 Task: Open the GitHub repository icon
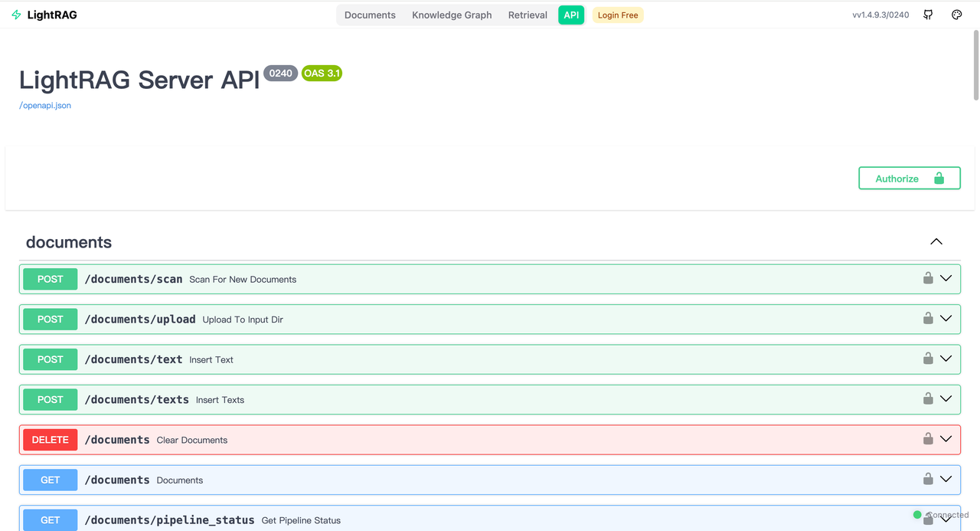click(x=928, y=15)
